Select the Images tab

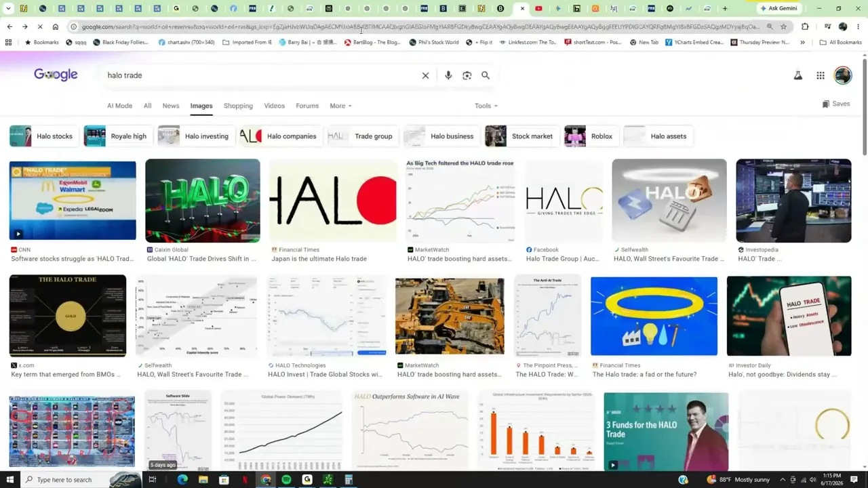click(x=201, y=106)
